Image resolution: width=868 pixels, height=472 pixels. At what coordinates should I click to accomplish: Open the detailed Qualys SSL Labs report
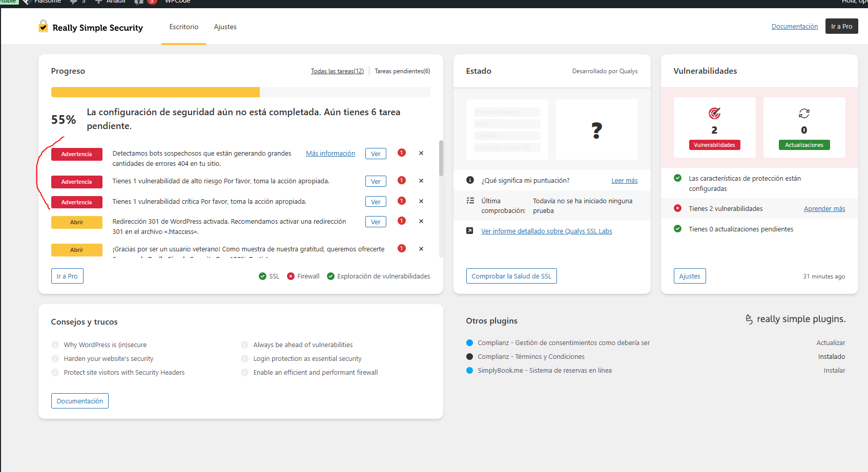547,231
